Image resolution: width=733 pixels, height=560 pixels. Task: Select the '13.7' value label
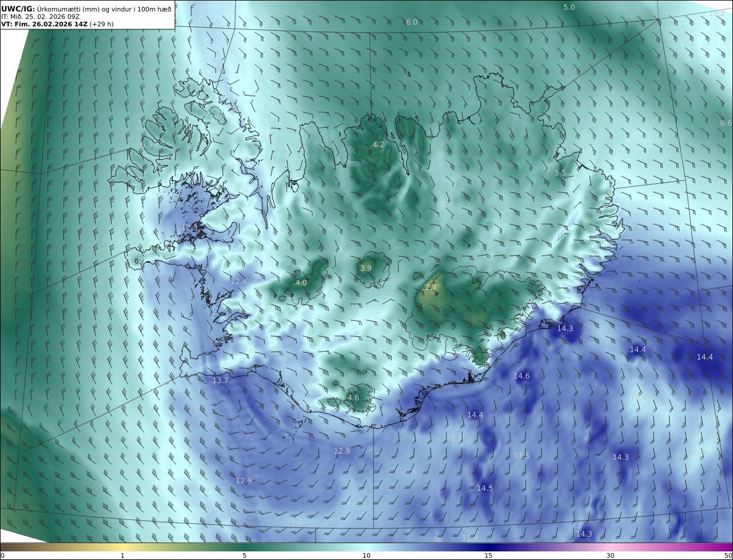(220, 381)
